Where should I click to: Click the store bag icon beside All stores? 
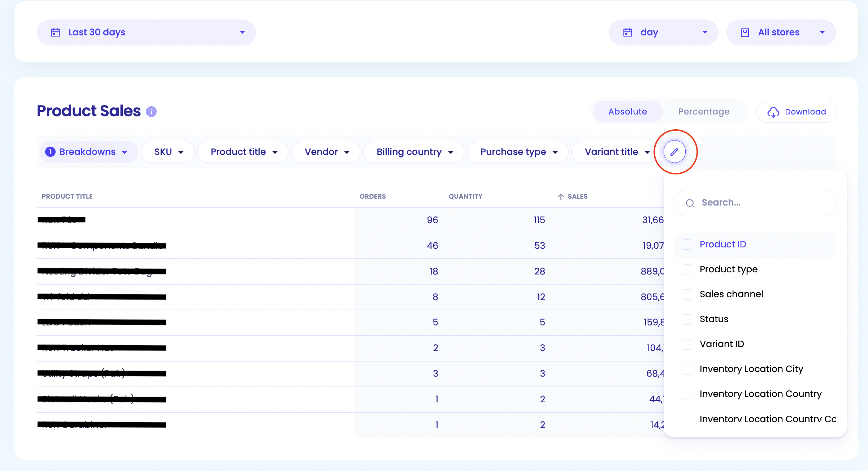pyautogui.click(x=745, y=33)
